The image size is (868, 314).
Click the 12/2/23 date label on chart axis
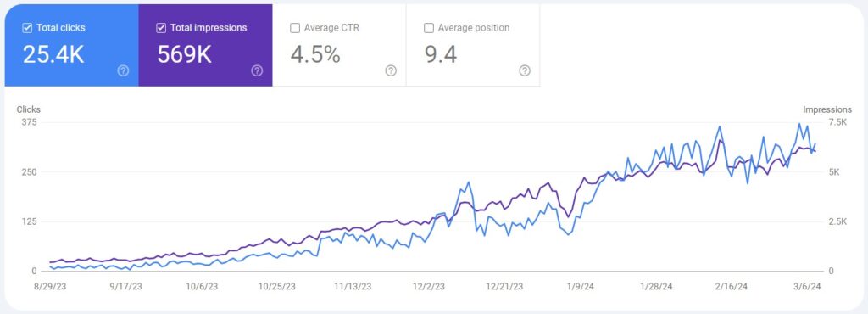[x=428, y=286]
